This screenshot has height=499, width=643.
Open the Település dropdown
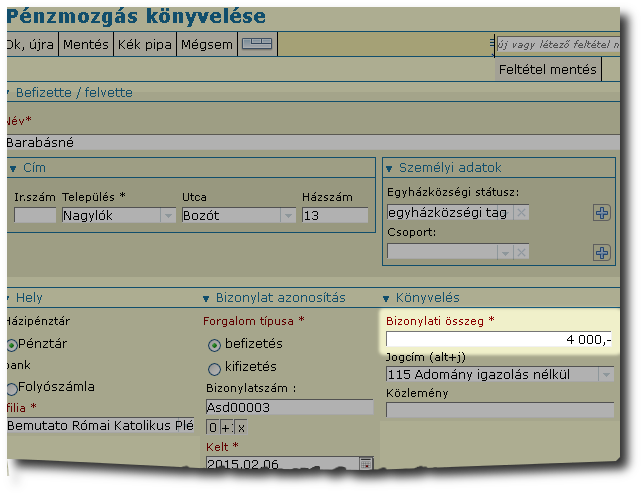point(168,216)
